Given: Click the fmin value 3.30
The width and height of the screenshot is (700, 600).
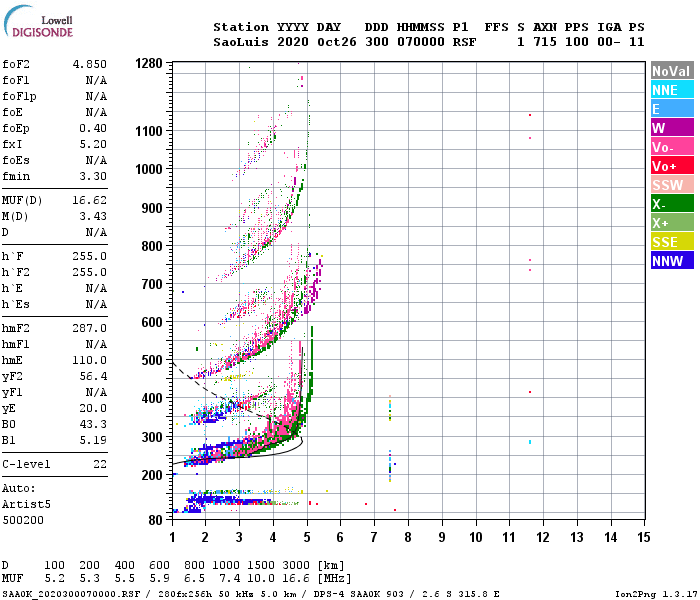Looking at the screenshot, I should click(93, 176).
